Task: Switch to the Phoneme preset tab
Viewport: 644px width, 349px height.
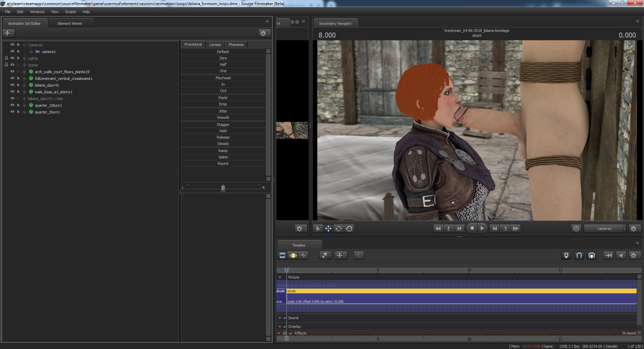Action: click(x=236, y=45)
